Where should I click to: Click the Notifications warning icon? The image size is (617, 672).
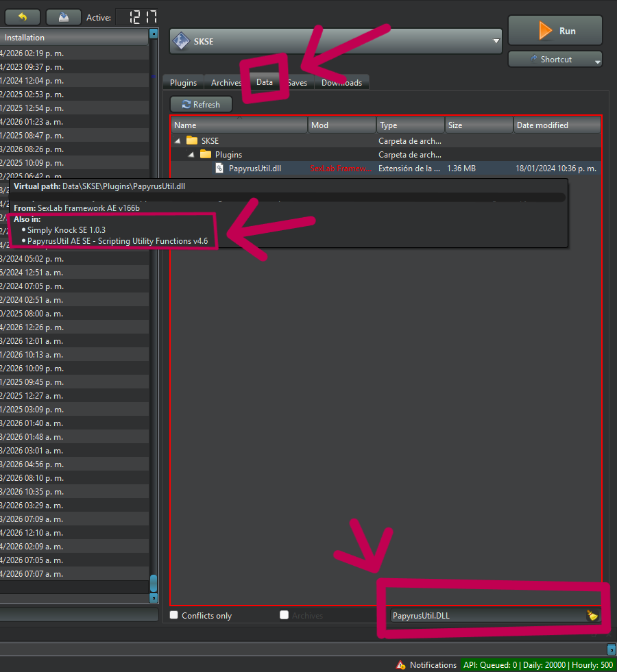point(400,664)
